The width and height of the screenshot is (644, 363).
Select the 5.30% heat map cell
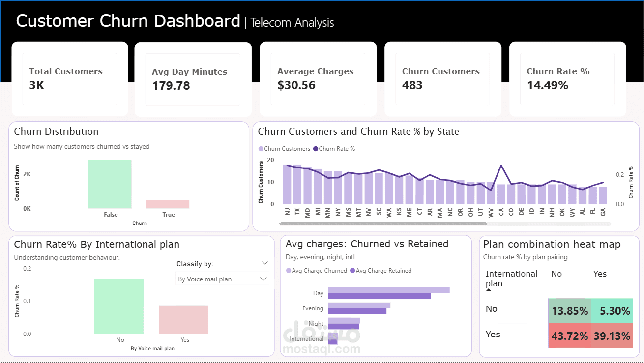pos(612,311)
